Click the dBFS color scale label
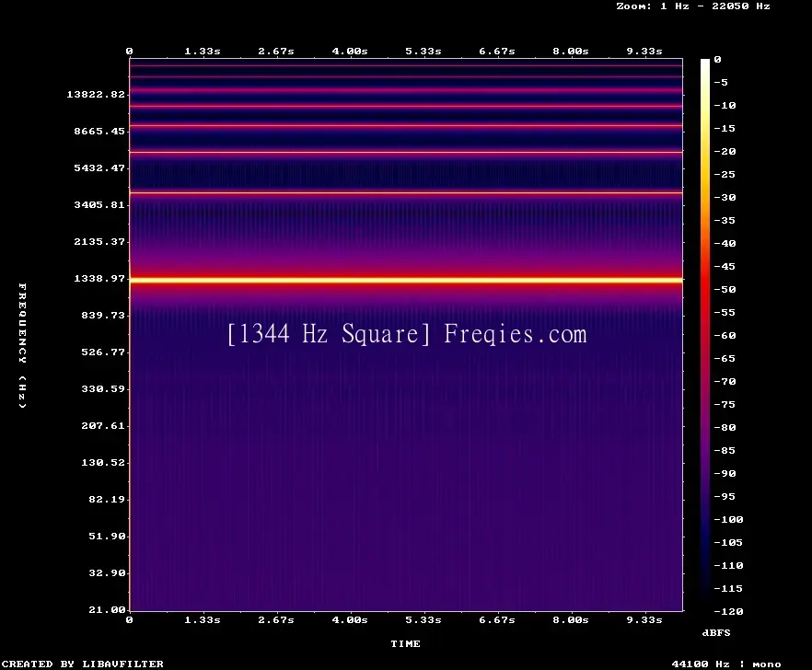The width and height of the screenshot is (812, 670). coord(716,632)
